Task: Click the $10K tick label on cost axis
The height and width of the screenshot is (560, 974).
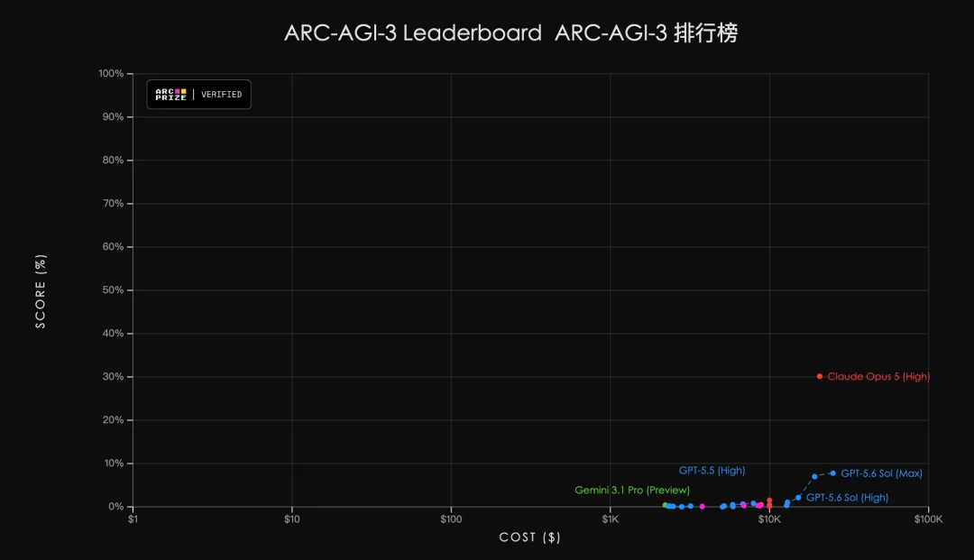Action: coord(769,519)
